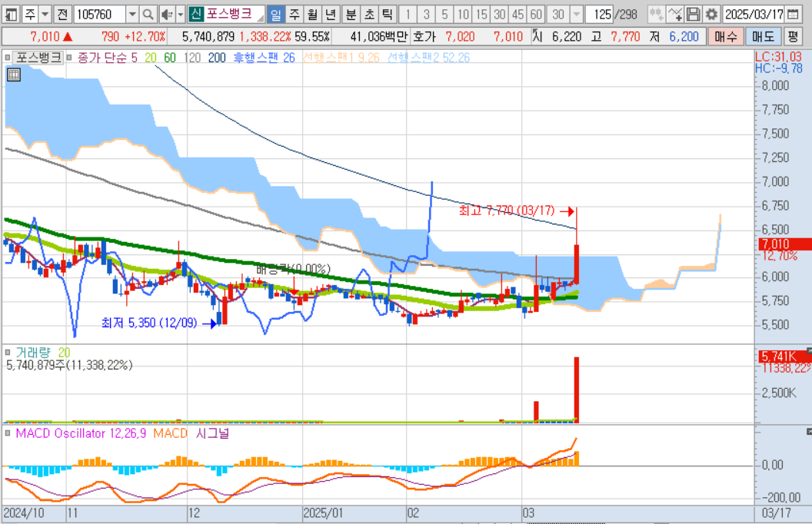
Task: Switch to minute (분) chart
Action: tap(351, 15)
